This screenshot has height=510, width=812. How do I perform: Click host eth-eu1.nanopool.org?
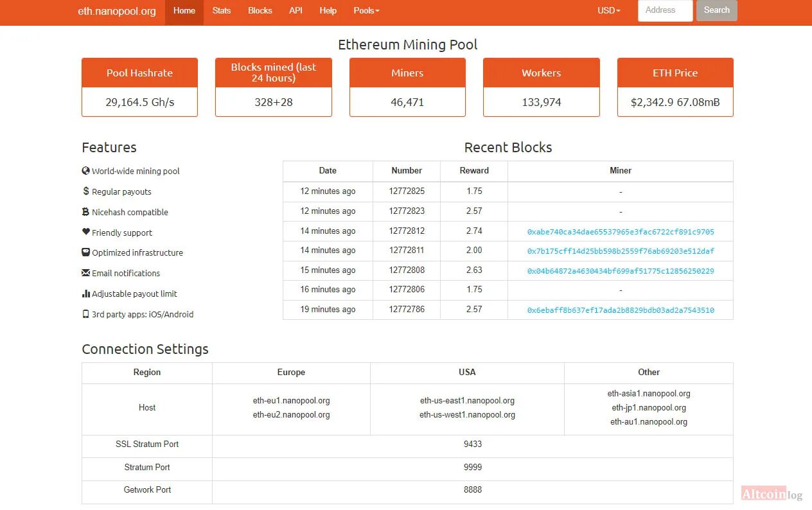pos(291,400)
